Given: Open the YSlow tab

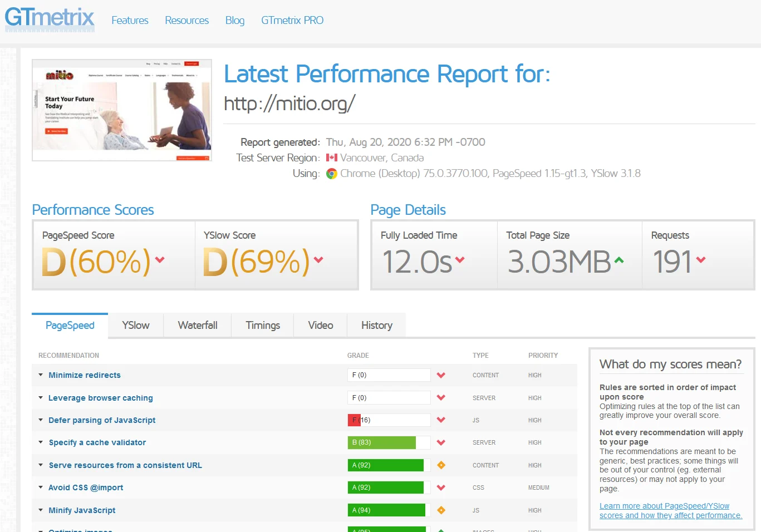Looking at the screenshot, I should 136,326.
